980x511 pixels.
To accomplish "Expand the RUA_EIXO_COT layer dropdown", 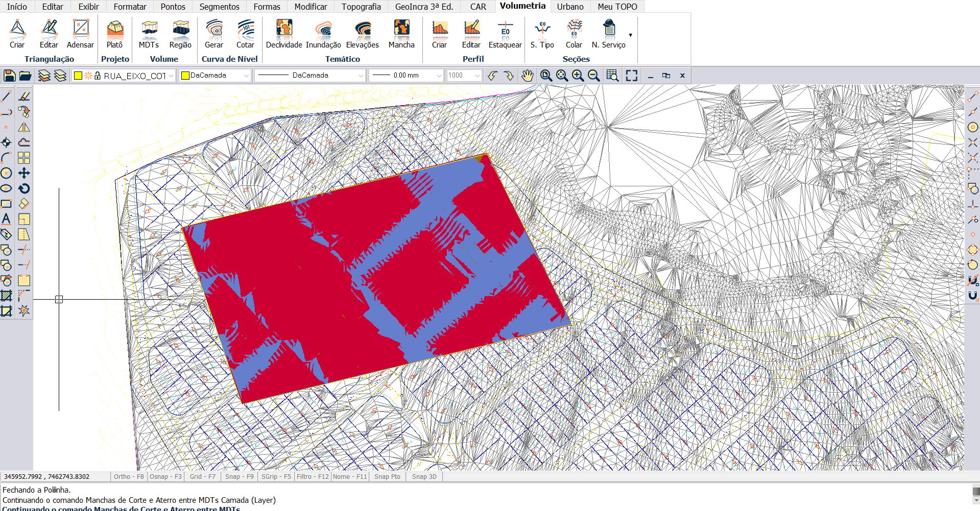I will pyautogui.click(x=171, y=76).
